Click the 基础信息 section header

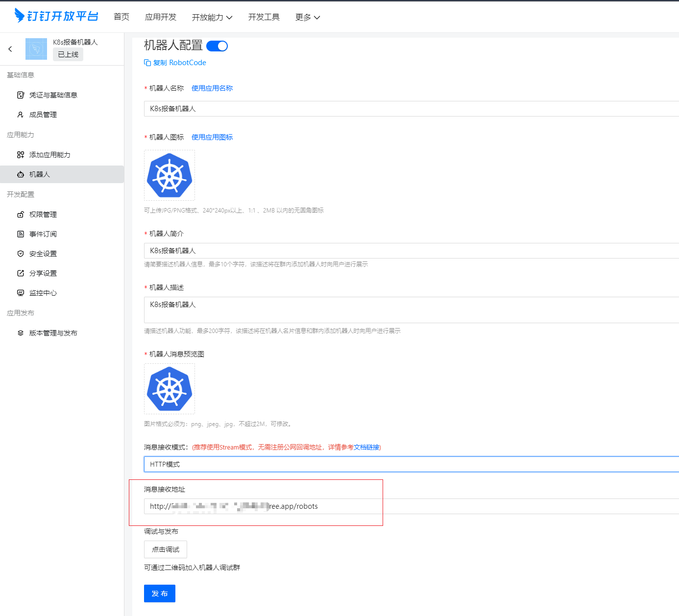point(21,75)
